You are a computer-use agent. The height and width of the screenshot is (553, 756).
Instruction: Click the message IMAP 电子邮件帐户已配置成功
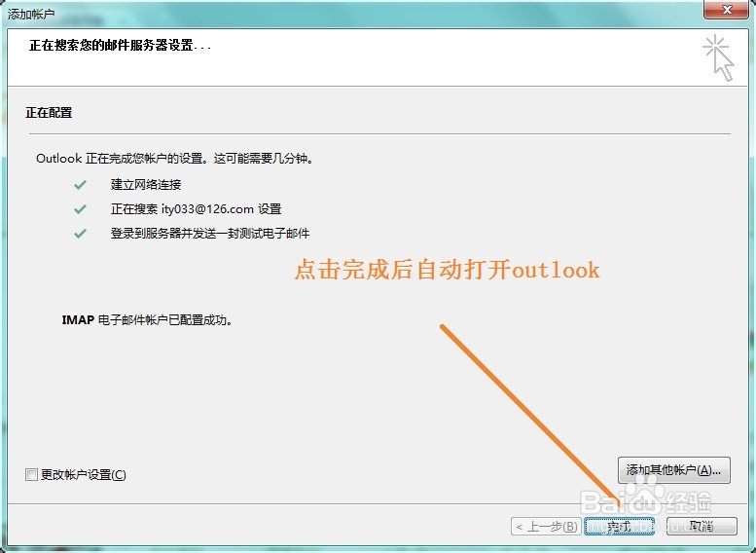coord(148,320)
